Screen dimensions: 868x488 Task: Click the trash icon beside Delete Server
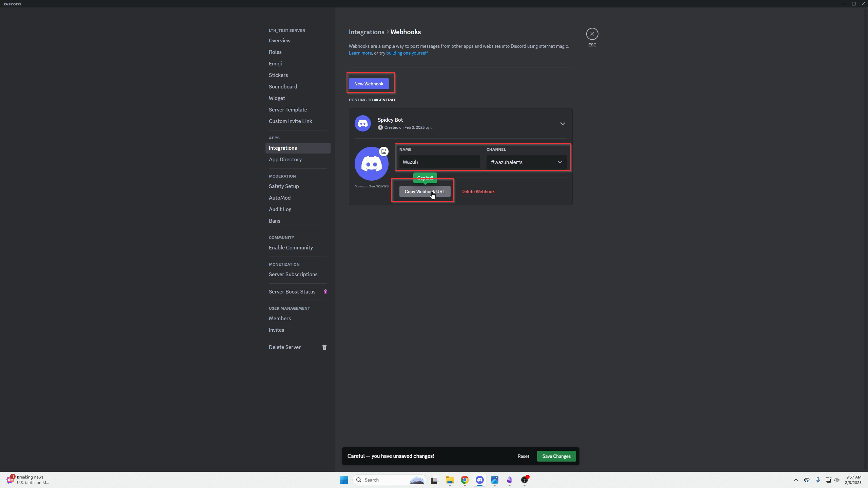(324, 347)
